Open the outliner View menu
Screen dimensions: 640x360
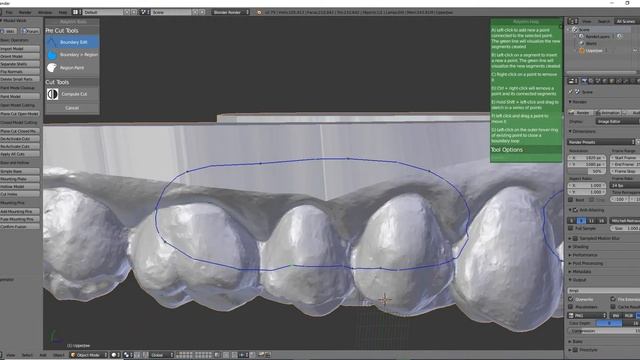(x=587, y=21)
